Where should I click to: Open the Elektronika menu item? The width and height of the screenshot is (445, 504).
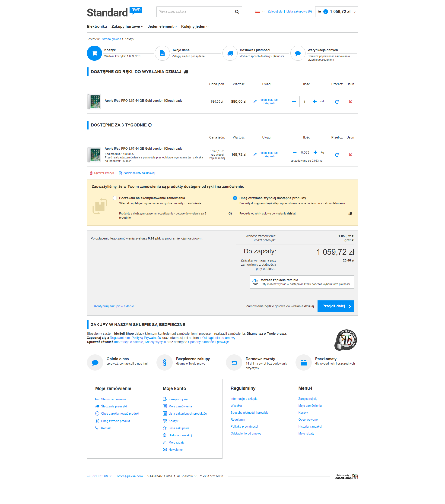coord(97,26)
